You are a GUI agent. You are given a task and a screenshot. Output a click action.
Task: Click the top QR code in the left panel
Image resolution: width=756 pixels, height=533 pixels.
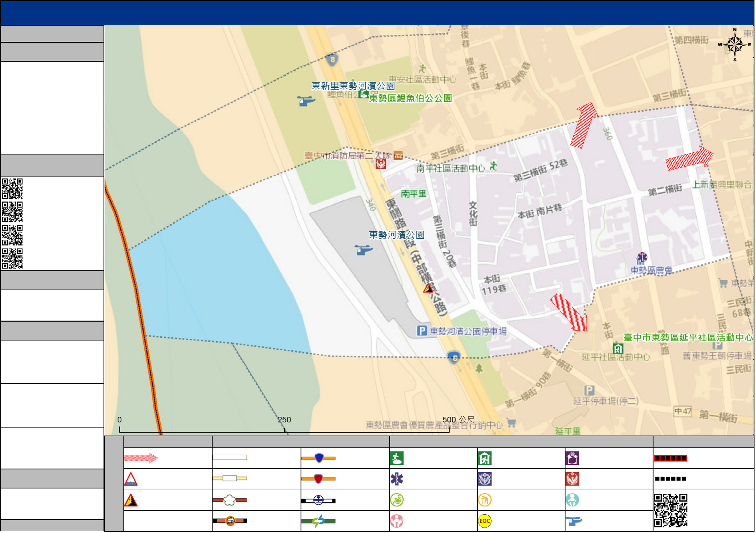13,189
